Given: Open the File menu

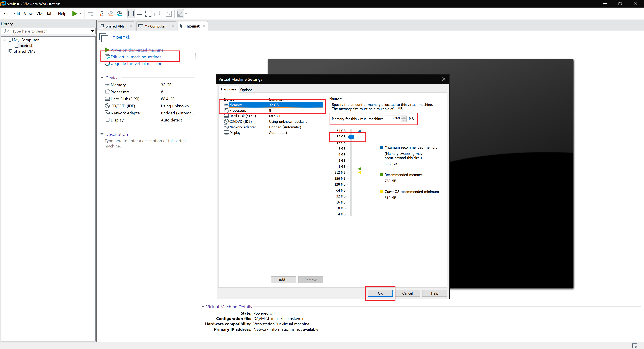Looking at the screenshot, I should tap(7, 14).
